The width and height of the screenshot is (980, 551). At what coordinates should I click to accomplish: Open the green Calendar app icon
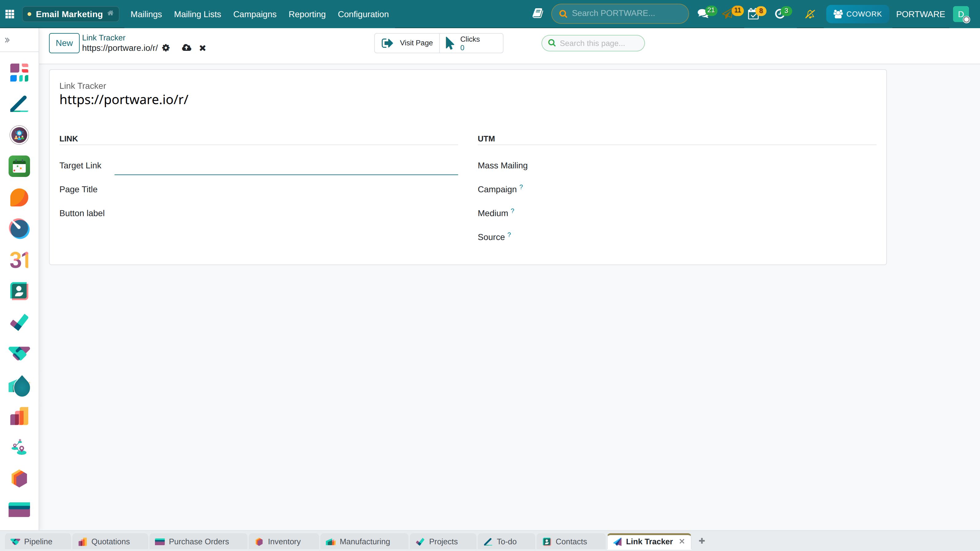pos(19,166)
